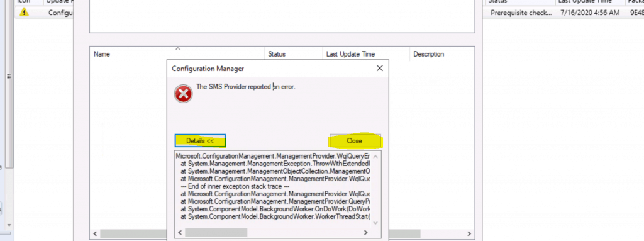Click left arrow of list pane horizontal scrollbar
Viewport: 644px width, 241px height.
96,233
